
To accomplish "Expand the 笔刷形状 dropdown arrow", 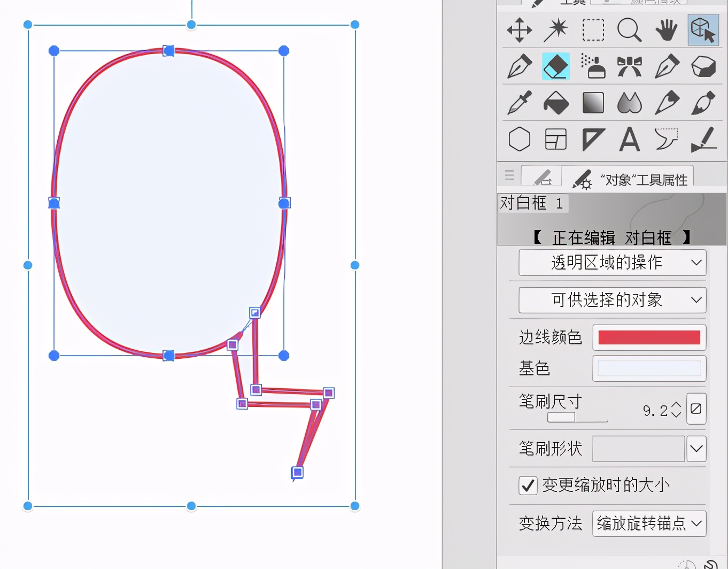I will tap(696, 449).
